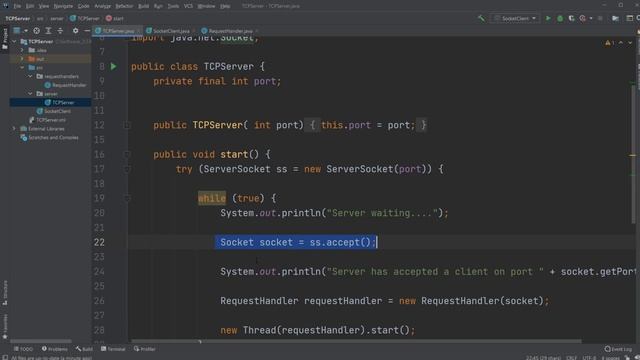Open the Build menu

(143, 6)
